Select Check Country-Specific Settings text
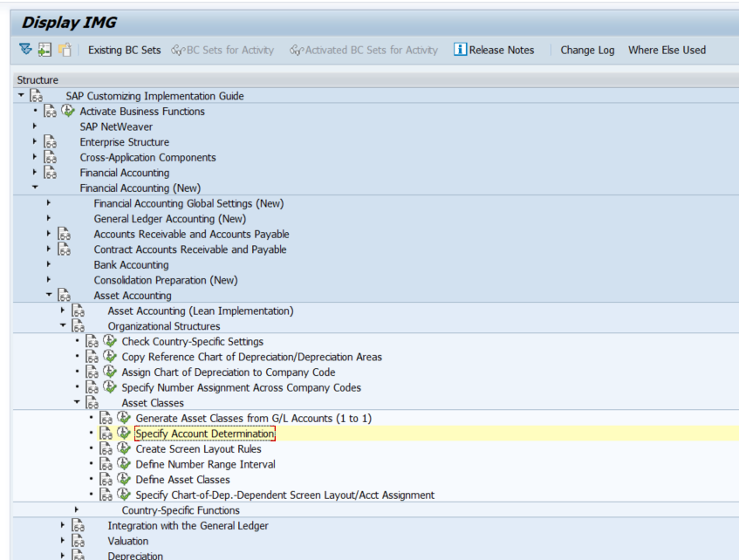739x560 pixels. coord(193,342)
